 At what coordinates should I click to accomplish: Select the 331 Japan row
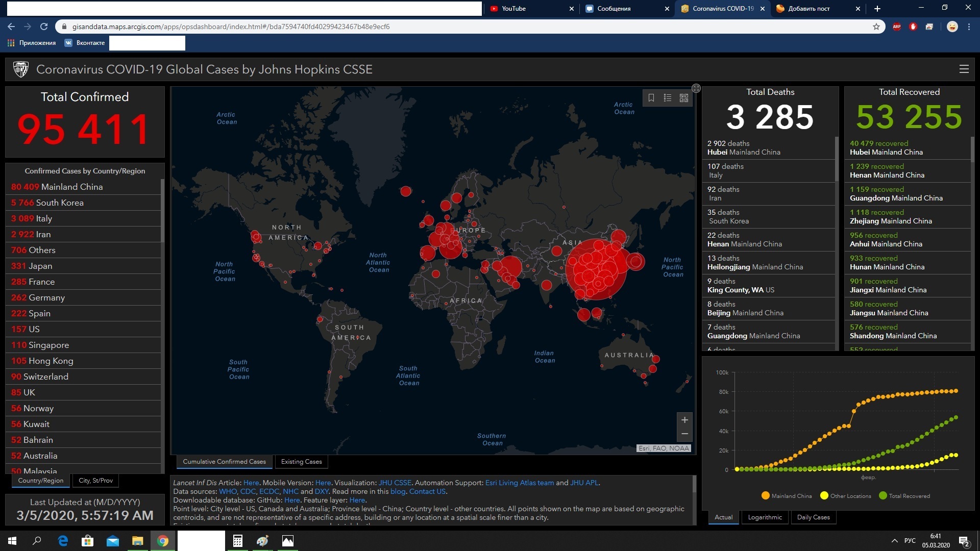[x=84, y=266]
